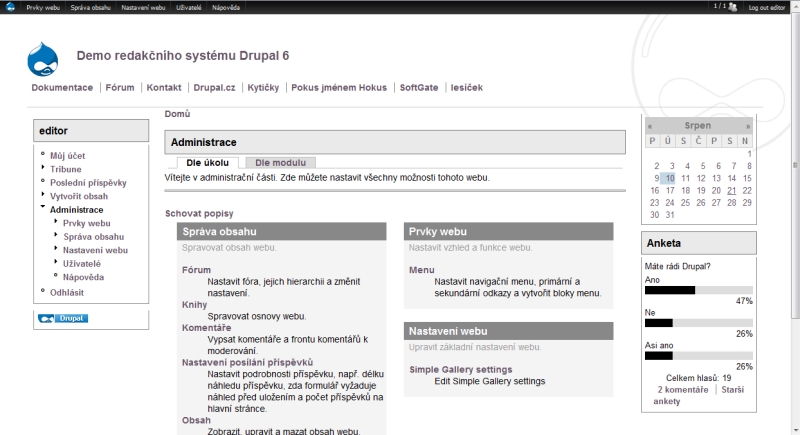Click the site title Demo redakčního systému Drupal 6
800x435 pixels.
183,56
